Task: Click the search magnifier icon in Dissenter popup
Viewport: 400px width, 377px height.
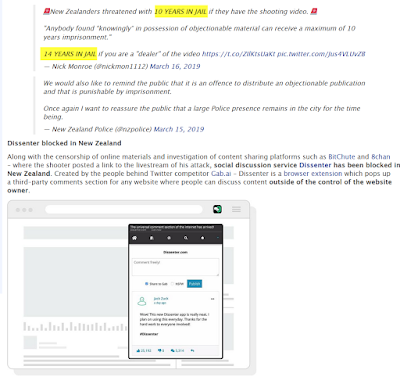Action: pos(186,238)
